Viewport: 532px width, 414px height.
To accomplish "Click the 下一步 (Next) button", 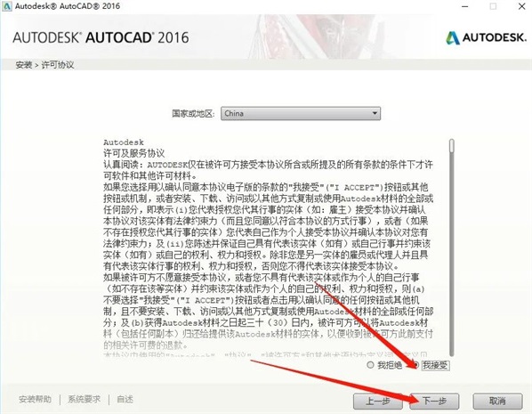I will click(x=435, y=402).
